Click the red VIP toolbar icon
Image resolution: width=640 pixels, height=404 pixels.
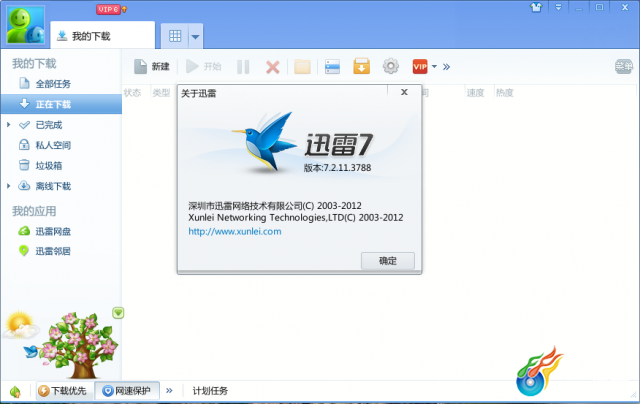point(420,67)
